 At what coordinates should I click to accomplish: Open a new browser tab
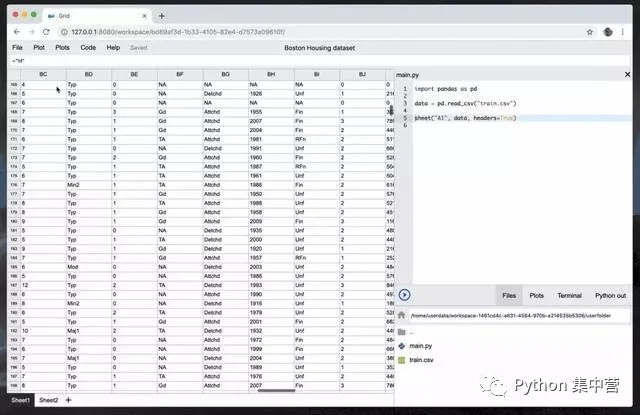tap(162, 16)
